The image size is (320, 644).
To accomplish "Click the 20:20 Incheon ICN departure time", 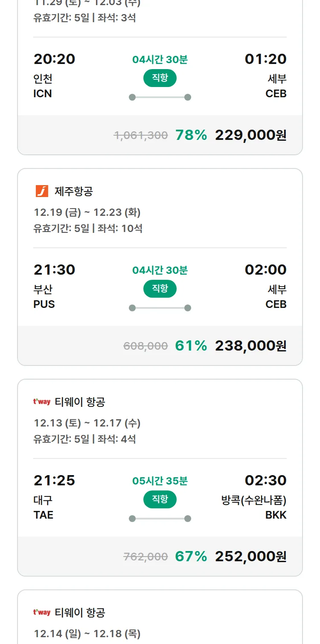I will 54,59.
